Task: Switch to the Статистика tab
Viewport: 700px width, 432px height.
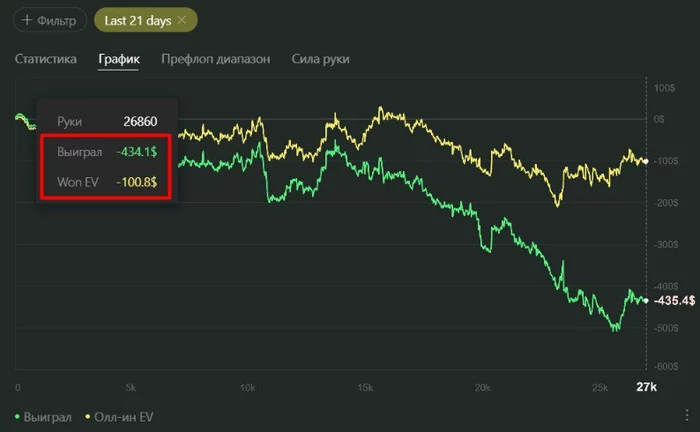Action: point(46,59)
